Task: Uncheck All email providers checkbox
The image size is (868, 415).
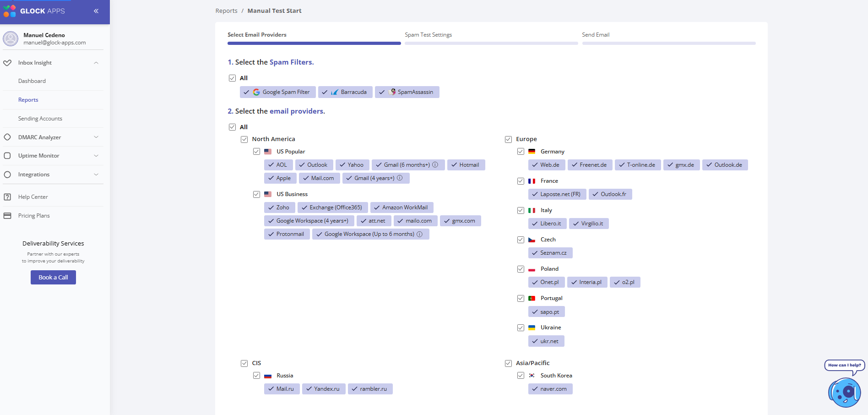Action: point(232,127)
